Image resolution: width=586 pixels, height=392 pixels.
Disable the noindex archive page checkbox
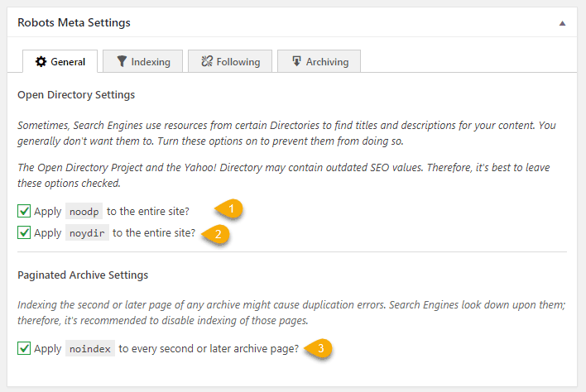[25, 348]
